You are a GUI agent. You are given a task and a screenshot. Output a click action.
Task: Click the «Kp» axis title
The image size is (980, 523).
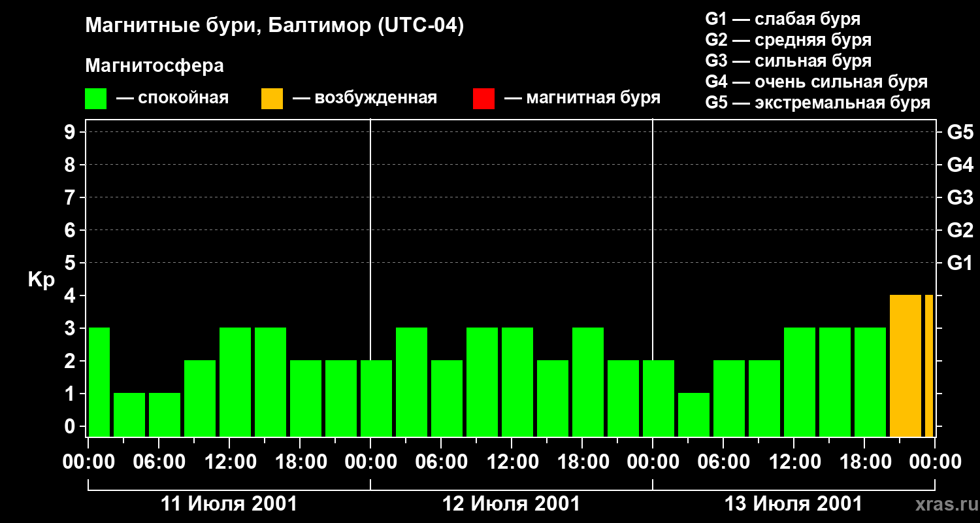(42, 280)
